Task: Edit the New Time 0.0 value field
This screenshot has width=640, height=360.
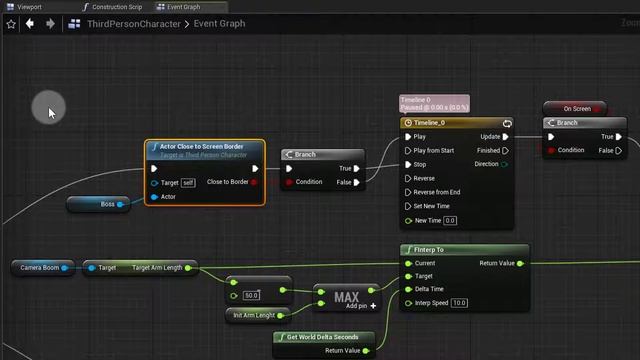Action: (x=450, y=220)
